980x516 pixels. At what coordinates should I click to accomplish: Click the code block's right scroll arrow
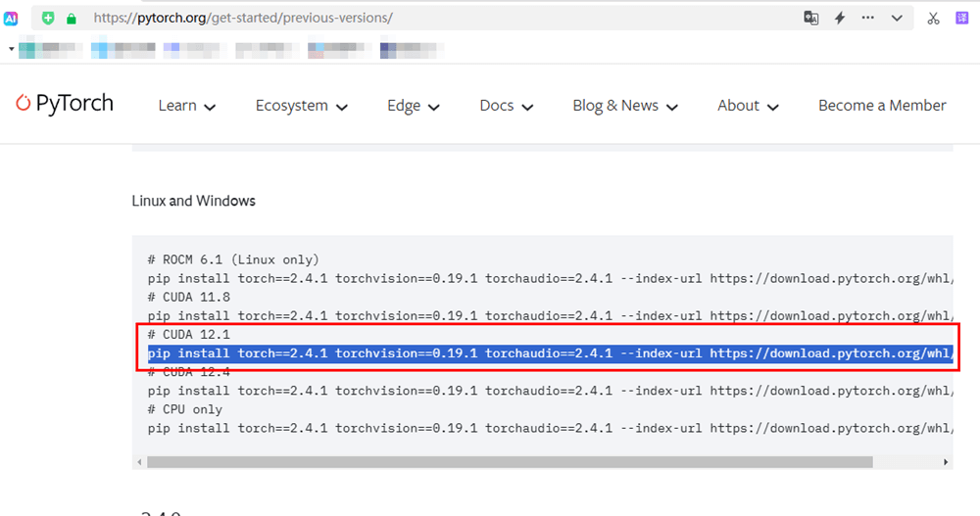point(946,462)
